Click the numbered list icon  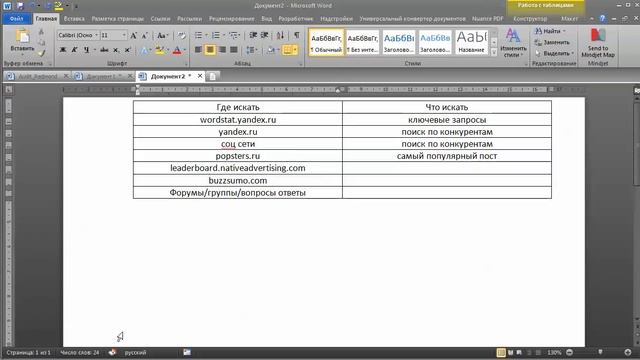[x=216, y=36]
